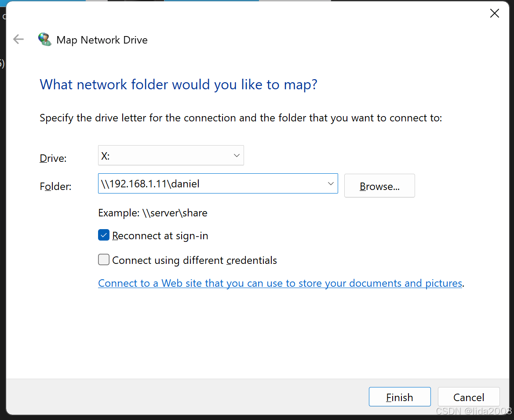Click the 'Specify the drive letter' instruction text

[241, 118]
